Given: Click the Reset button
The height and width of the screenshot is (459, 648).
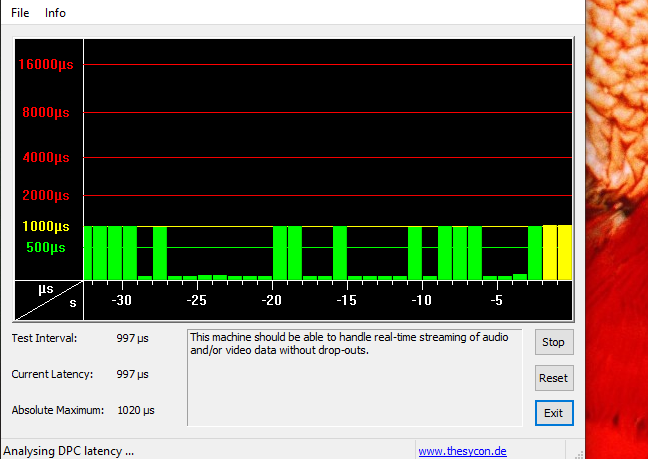Looking at the screenshot, I should [553, 378].
